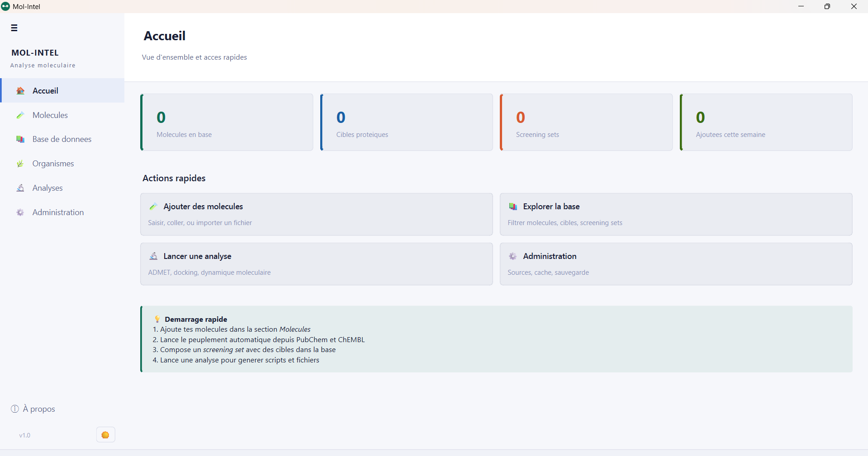The height and width of the screenshot is (456, 868).
Task: Click the 'v1.0' version label
Action: point(25,435)
